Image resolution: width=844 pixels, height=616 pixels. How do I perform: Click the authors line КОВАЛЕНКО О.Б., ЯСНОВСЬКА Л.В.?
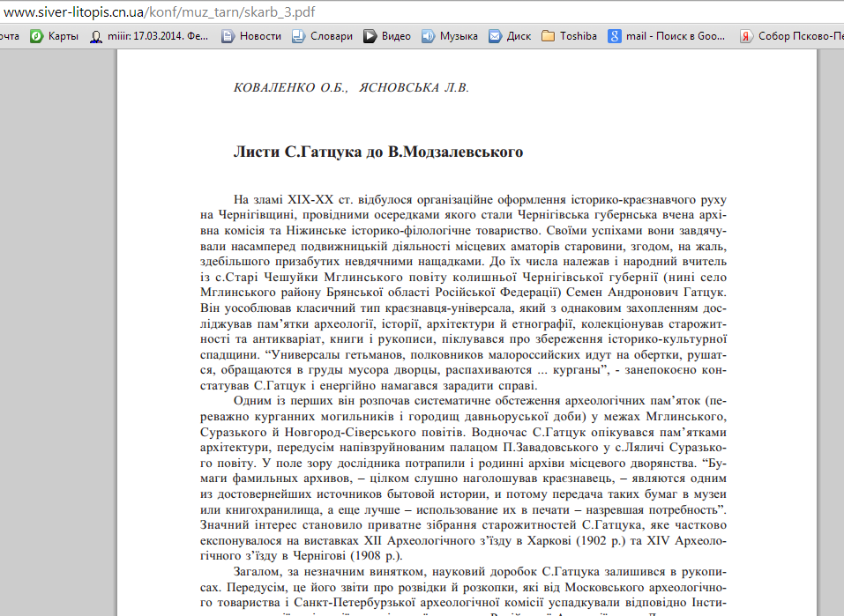[x=352, y=88]
